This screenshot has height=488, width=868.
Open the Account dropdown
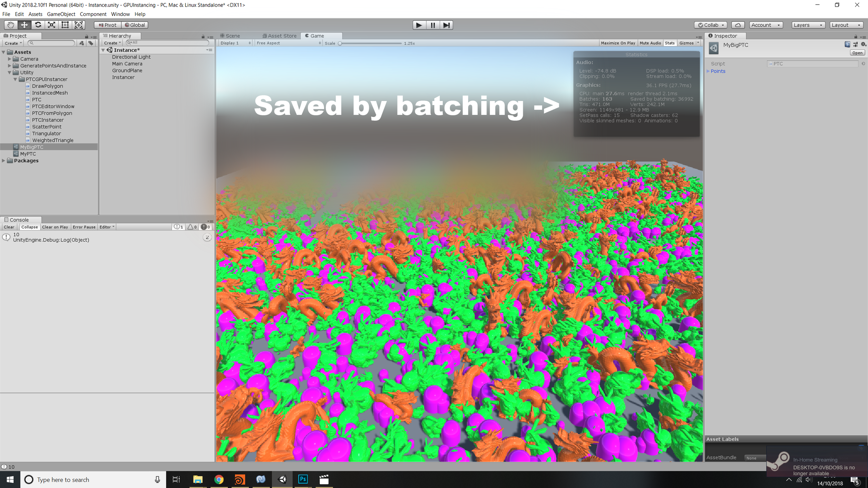(766, 25)
